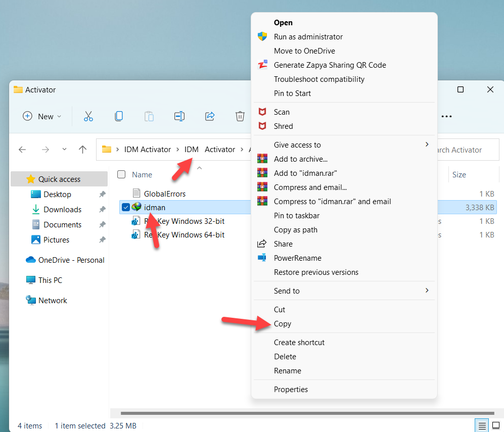Switch to details view icon in status bar
This screenshot has height=432, width=504.
coord(482,425)
